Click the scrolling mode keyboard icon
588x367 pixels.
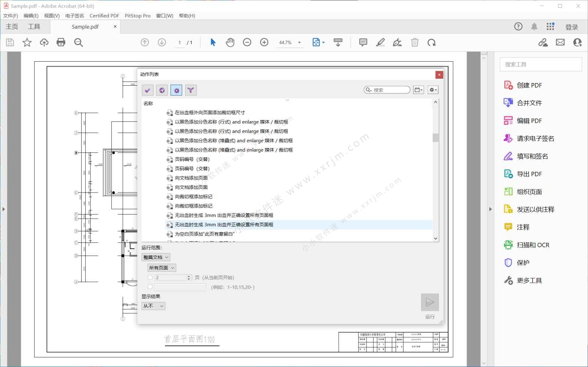click(338, 43)
